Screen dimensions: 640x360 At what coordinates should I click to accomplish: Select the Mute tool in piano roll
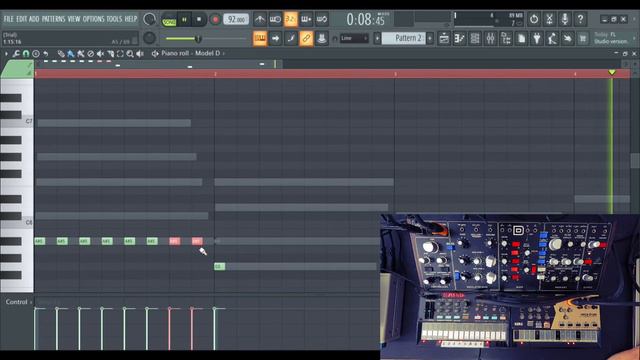point(100,53)
